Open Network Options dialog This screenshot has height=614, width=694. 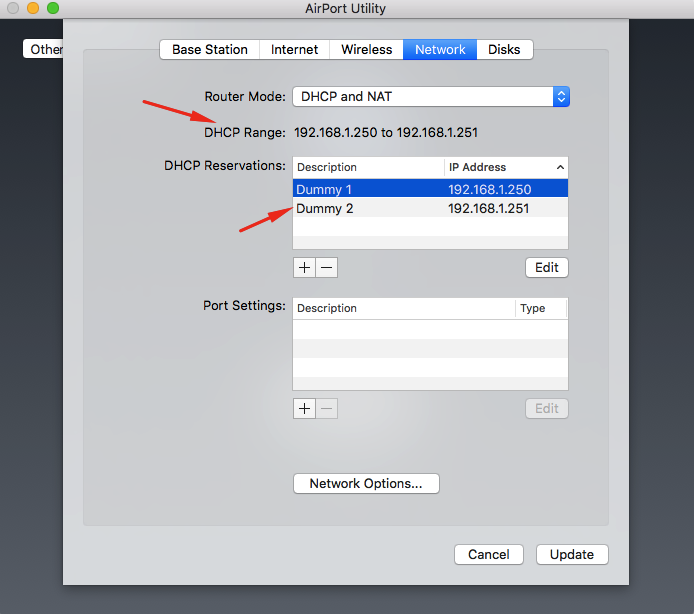tap(366, 483)
